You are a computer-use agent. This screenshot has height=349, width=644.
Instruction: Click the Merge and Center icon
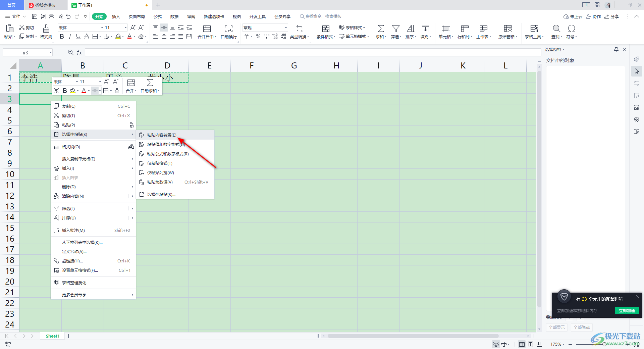click(x=207, y=29)
